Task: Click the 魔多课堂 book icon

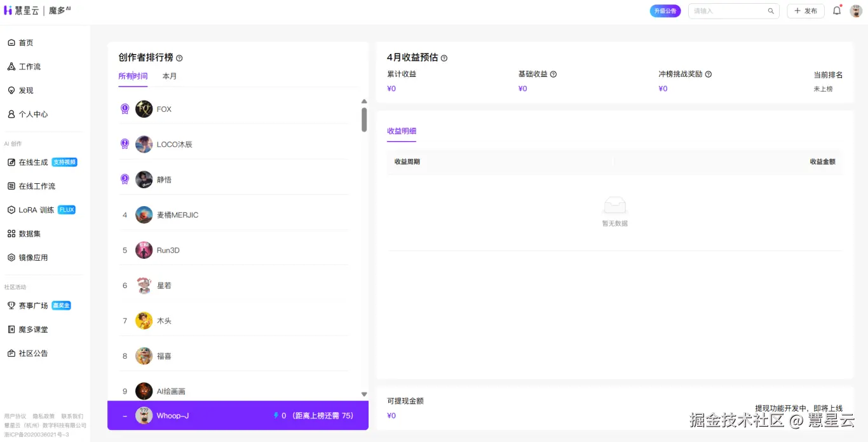Action: (x=11, y=329)
